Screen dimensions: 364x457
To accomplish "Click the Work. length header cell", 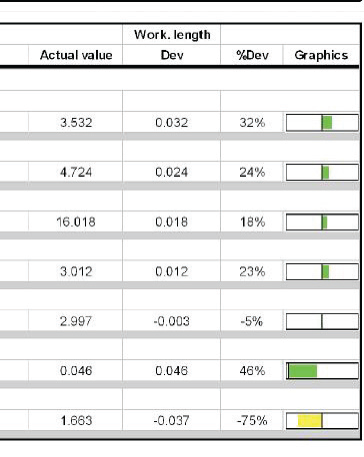I will pyautogui.click(x=172, y=35).
